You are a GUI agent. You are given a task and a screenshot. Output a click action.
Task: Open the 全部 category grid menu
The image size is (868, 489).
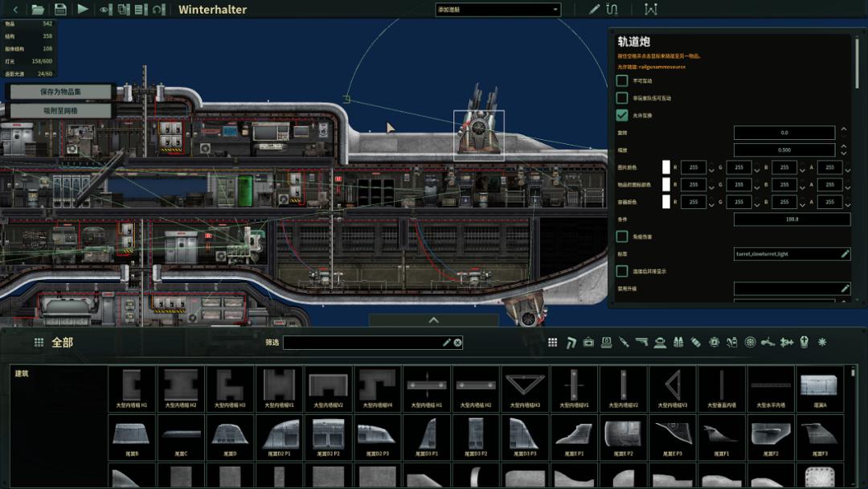(39, 343)
